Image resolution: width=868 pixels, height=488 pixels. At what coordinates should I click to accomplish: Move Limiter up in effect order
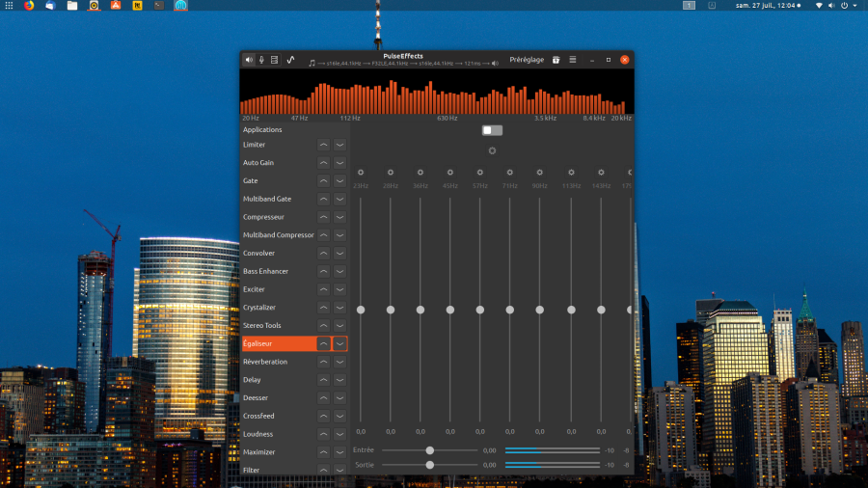pos(323,145)
